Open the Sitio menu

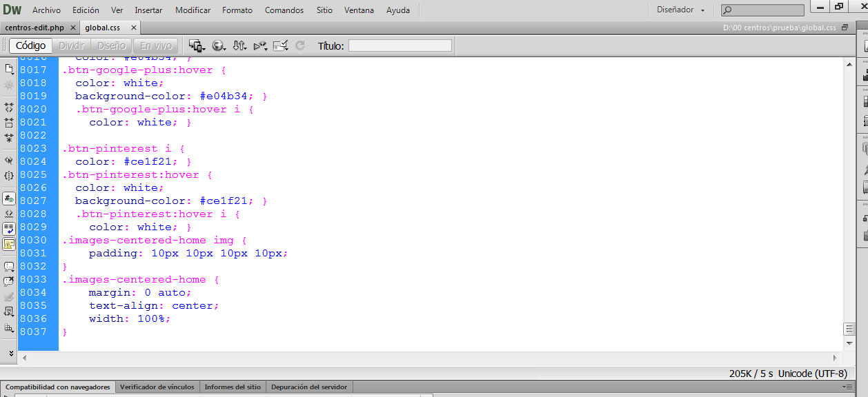(x=324, y=10)
